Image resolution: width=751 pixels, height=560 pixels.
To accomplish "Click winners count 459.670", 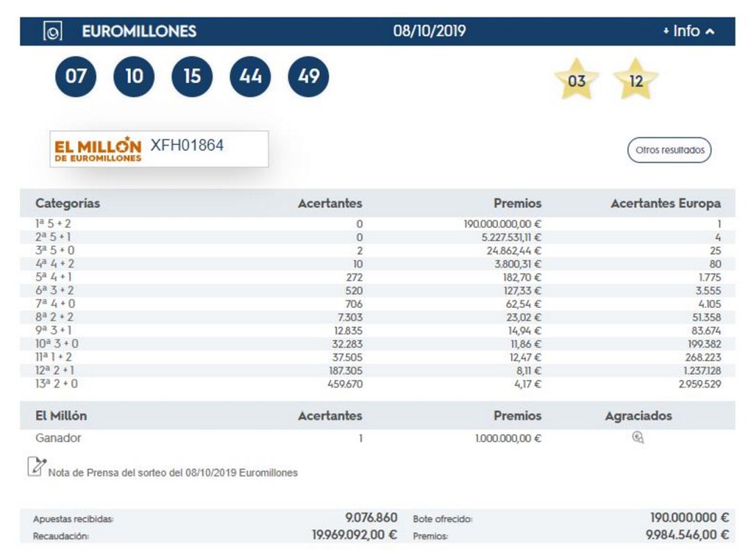I will point(345,384).
